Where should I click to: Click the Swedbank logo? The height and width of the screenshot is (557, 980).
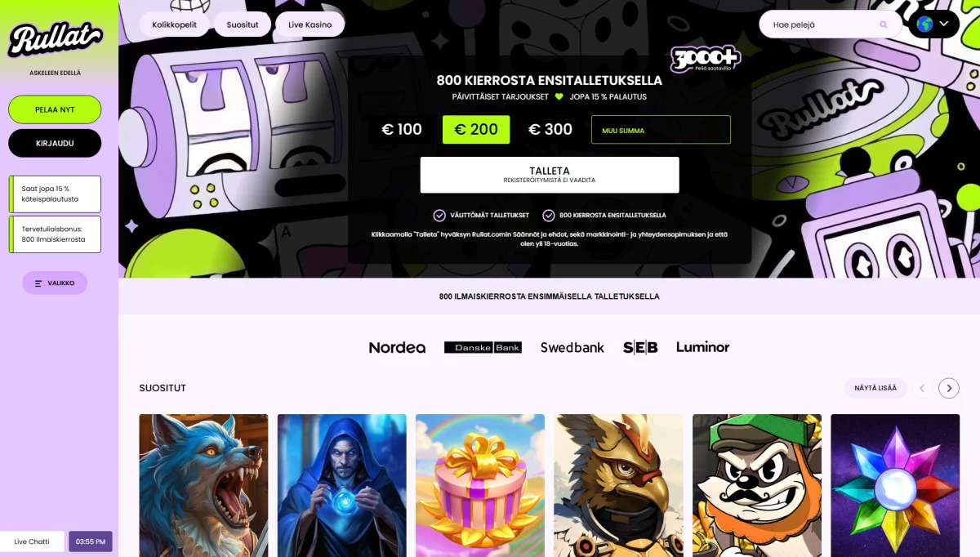(572, 347)
